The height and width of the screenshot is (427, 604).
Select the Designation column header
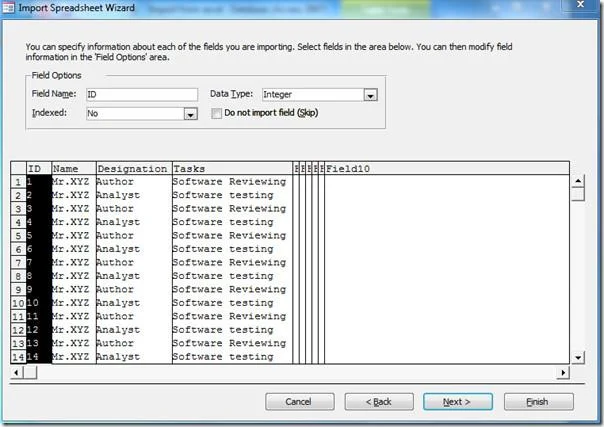pos(134,169)
